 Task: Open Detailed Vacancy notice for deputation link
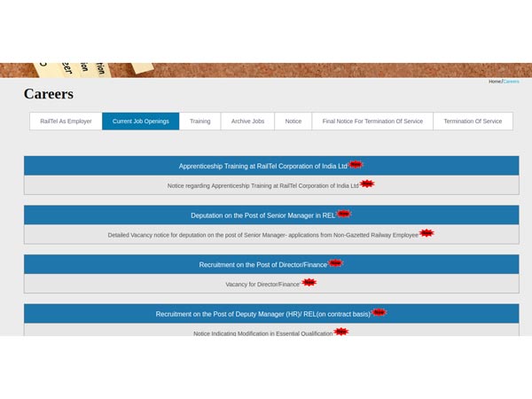(x=263, y=235)
